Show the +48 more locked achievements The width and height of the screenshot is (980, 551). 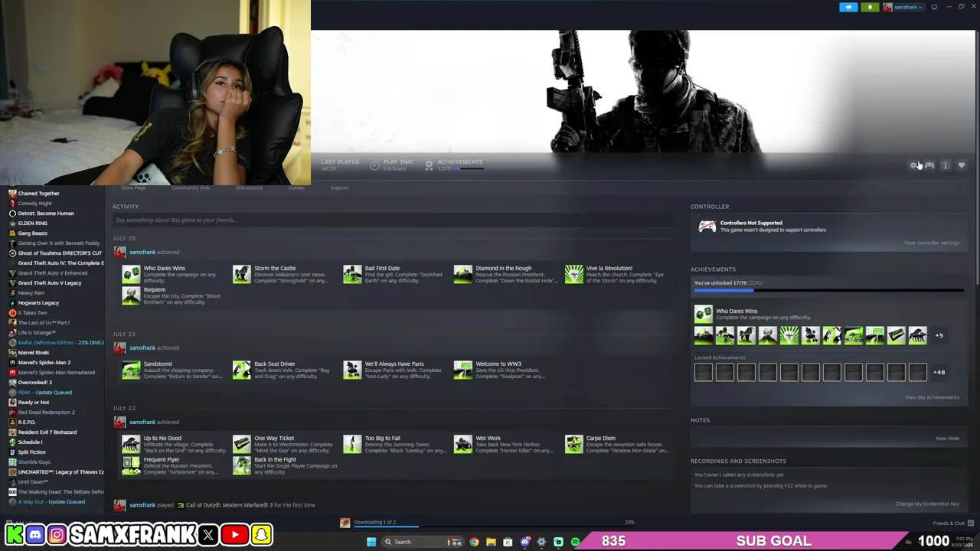(x=939, y=373)
